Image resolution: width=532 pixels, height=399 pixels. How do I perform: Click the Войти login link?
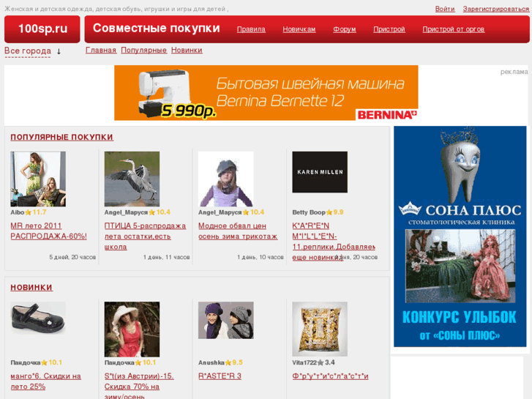(x=445, y=9)
